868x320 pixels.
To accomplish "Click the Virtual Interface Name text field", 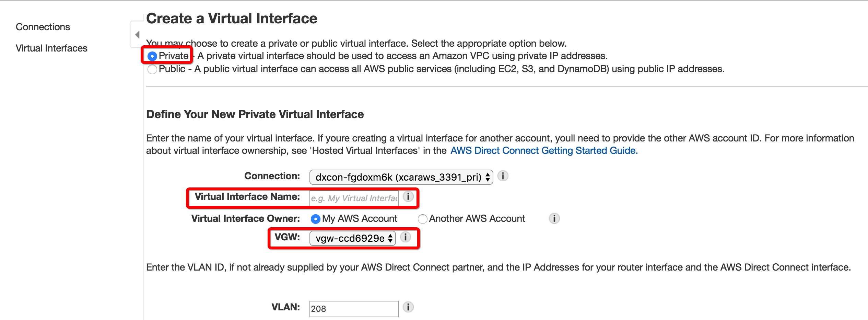I will point(354,198).
